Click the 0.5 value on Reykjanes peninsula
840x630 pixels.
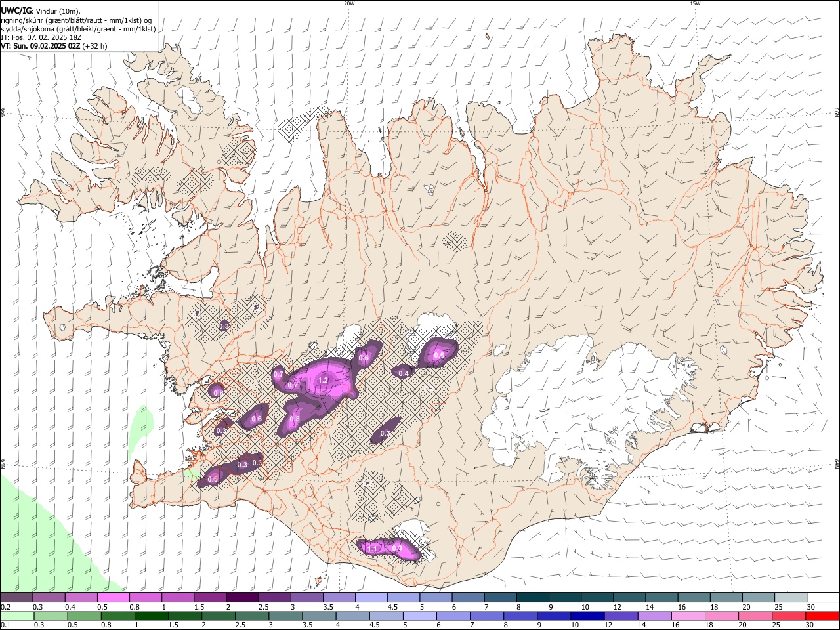coord(213,480)
